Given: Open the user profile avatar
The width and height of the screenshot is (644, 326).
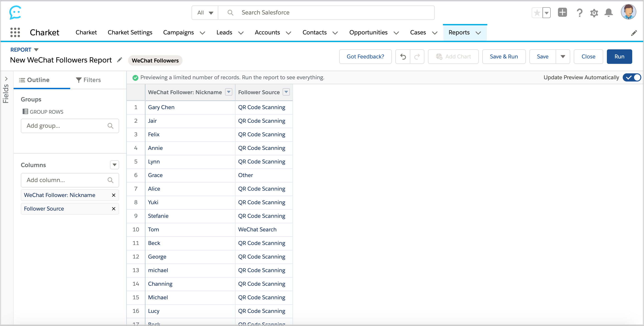Looking at the screenshot, I should pyautogui.click(x=628, y=12).
